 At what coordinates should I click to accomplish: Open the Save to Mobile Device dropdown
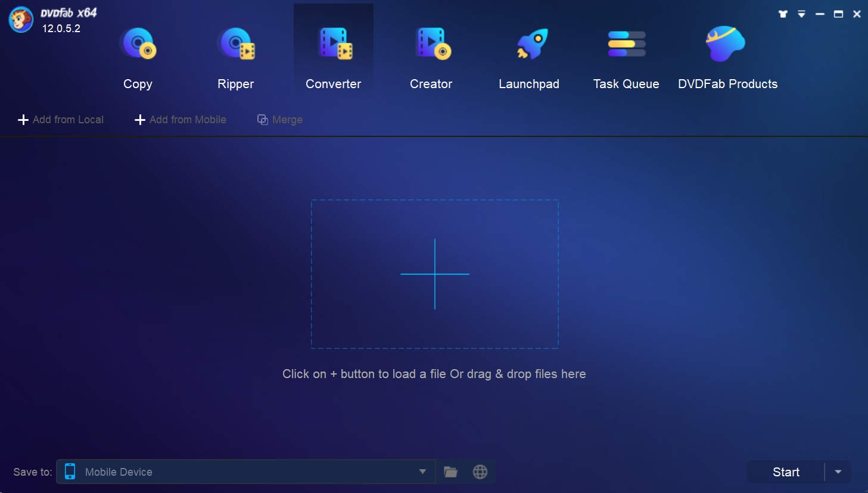click(x=246, y=472)
